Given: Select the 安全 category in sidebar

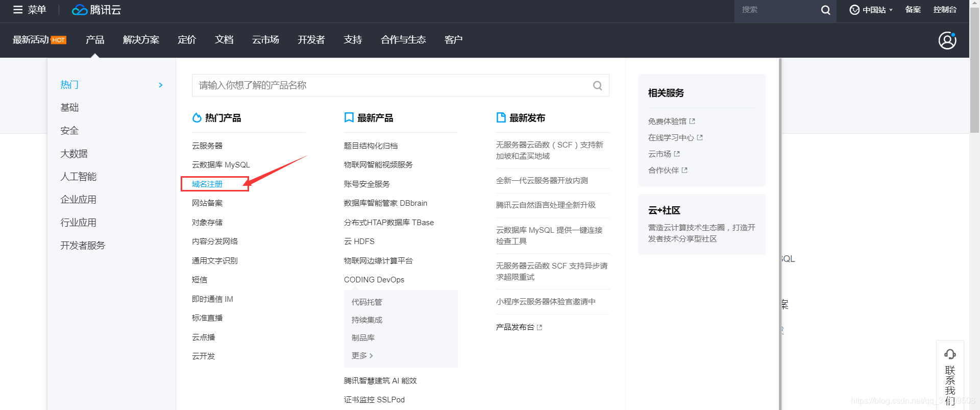Looking at the screenshot, I should [x=69, y=131].
